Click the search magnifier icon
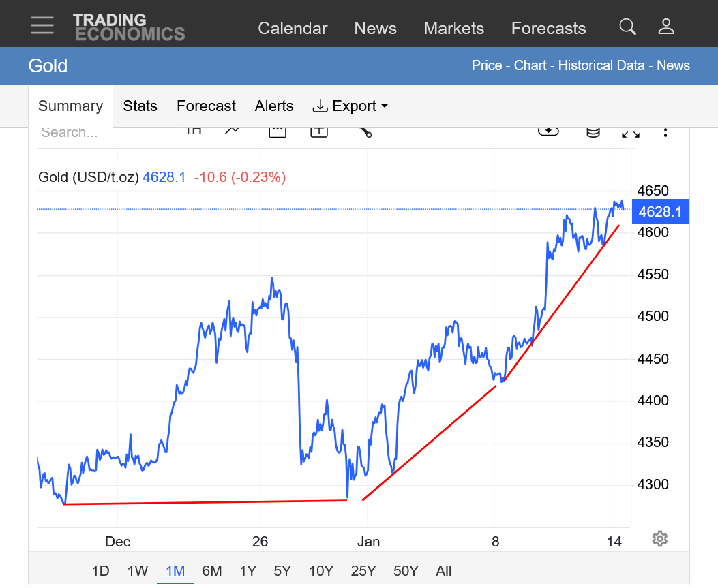 pos(627,27)
